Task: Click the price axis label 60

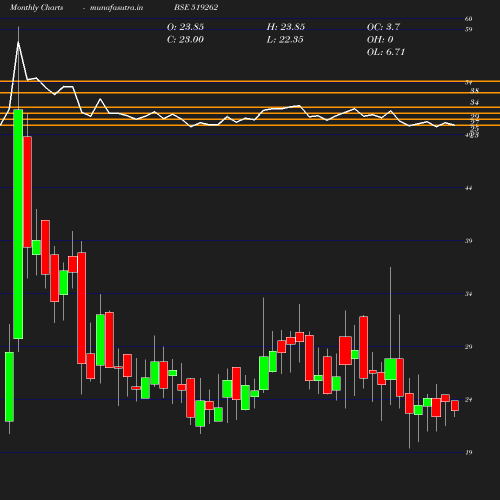Action: coord(469,19)
